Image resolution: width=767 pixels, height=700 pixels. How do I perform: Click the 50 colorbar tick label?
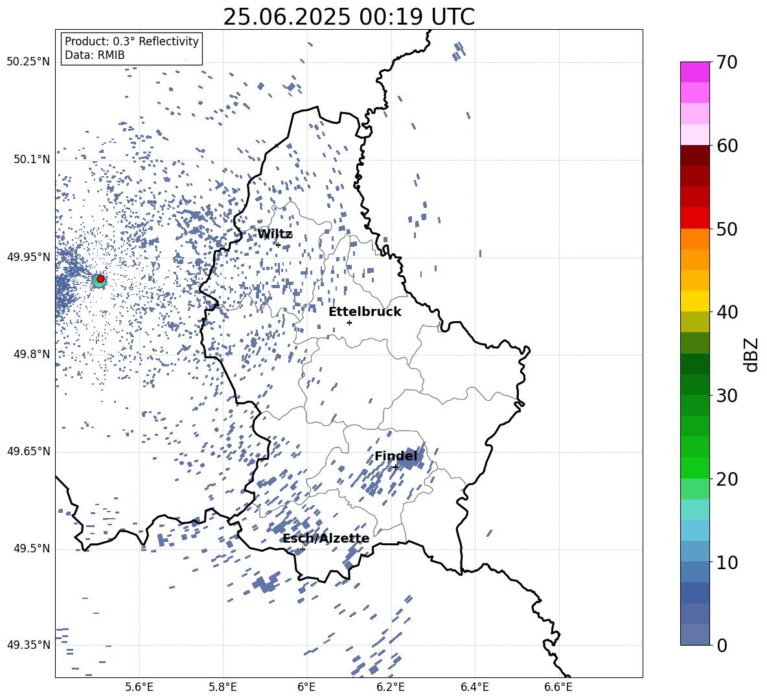[727, 229]
